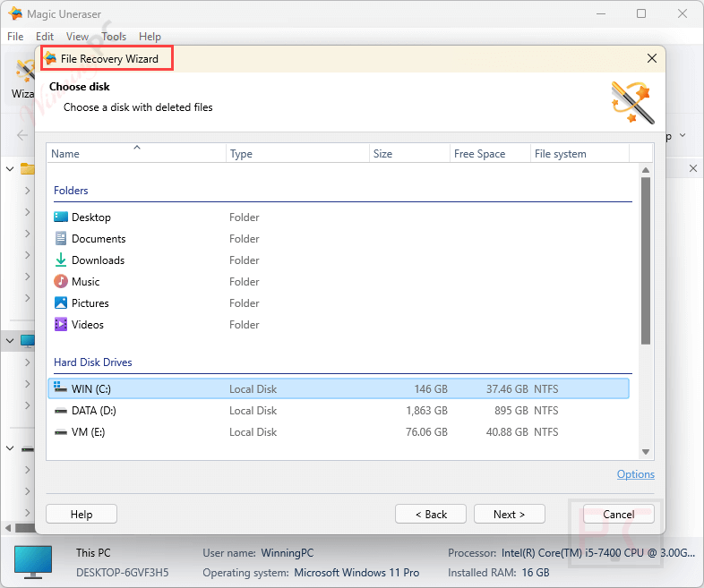
Task: Select the DATA (D:) drive icon
Action: [x=61, y=411]
